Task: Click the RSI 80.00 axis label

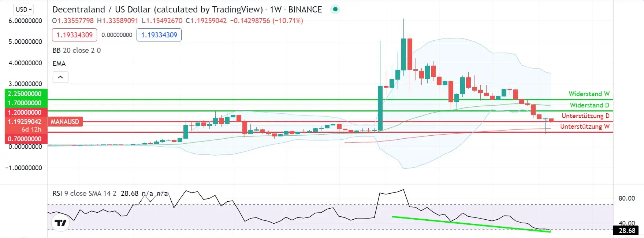Action: click(627, 198)
